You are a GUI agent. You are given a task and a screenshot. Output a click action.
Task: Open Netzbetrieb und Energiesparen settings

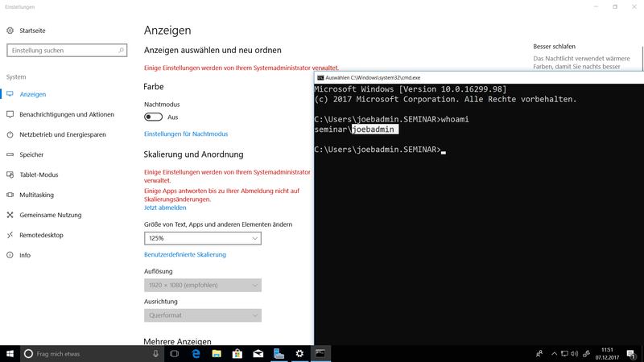[63, 134]
